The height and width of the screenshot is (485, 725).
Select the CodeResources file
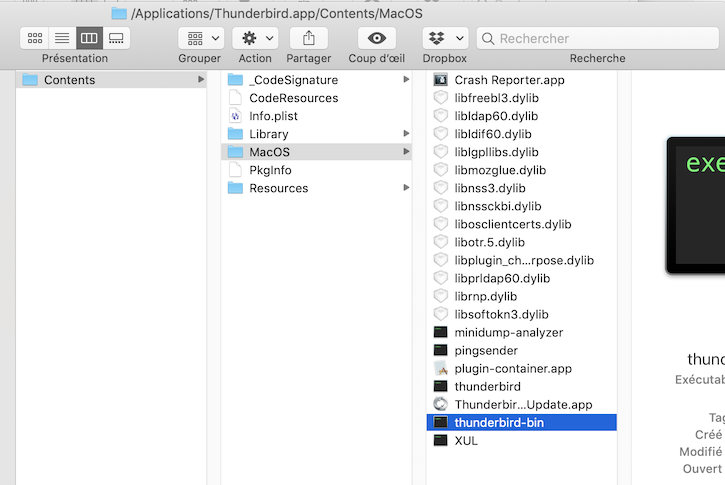pos(316,98)
